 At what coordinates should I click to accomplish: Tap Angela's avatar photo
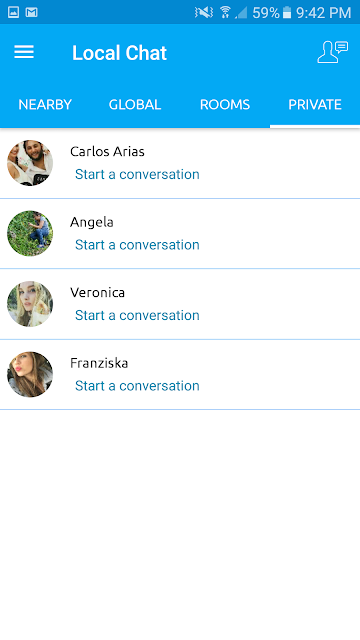[30, 233]
